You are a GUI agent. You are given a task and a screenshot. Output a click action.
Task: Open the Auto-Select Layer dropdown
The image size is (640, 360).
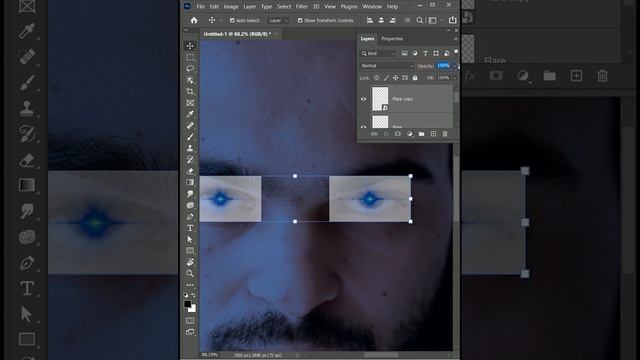(x=278, y=20)
